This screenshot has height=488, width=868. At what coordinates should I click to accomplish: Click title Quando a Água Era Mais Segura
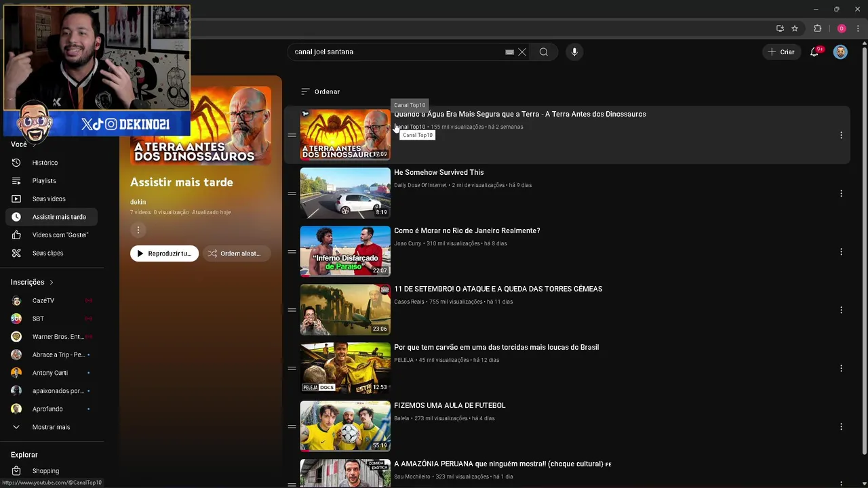[520, 115]
